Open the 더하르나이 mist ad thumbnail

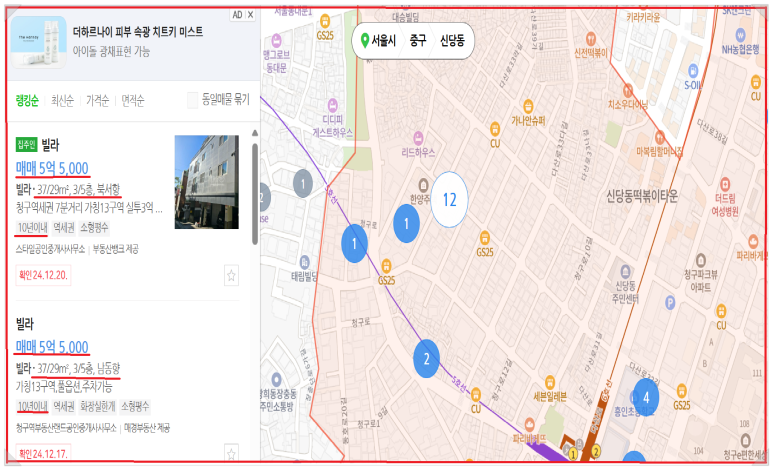click(x=38, y=42)
